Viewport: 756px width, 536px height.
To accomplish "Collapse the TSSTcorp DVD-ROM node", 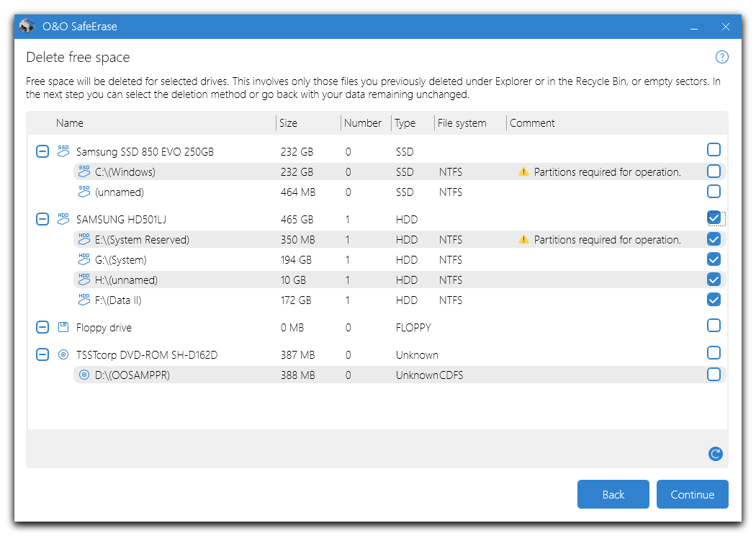I will point(42,355).
